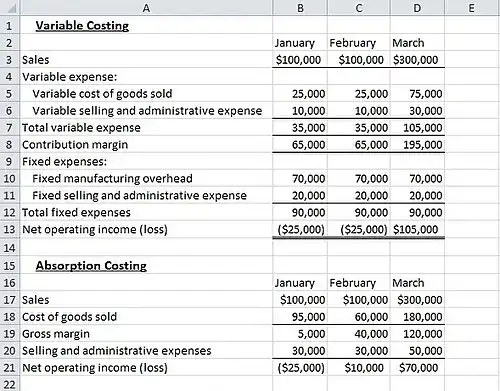Select column C header
The height and width of the screenshot is (391, 500).
pos(359,8)
